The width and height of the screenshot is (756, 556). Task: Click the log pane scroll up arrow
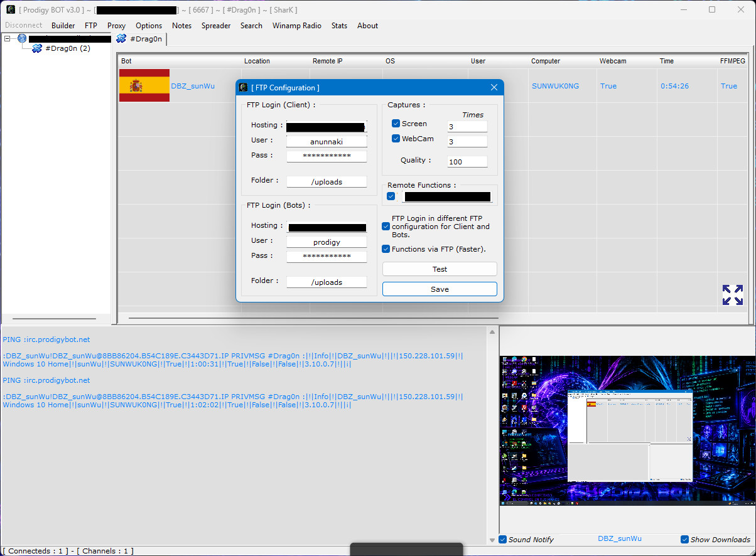(x=492, y=332)
